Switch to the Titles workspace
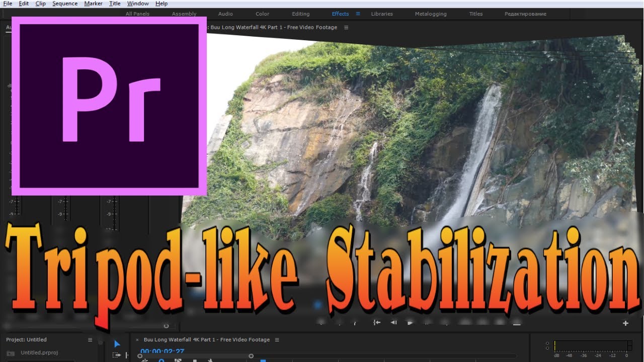The width and height of the screenshot is (644, 362). coord(476,14)
